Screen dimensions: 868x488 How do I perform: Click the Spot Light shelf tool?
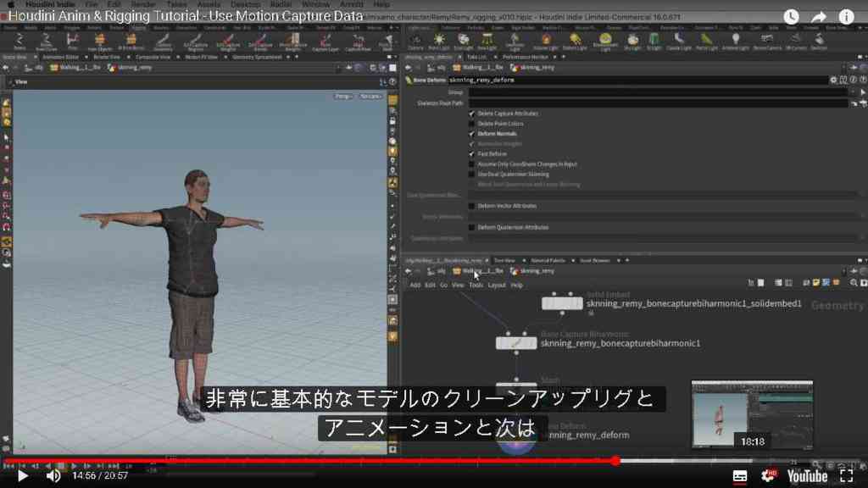464,41
